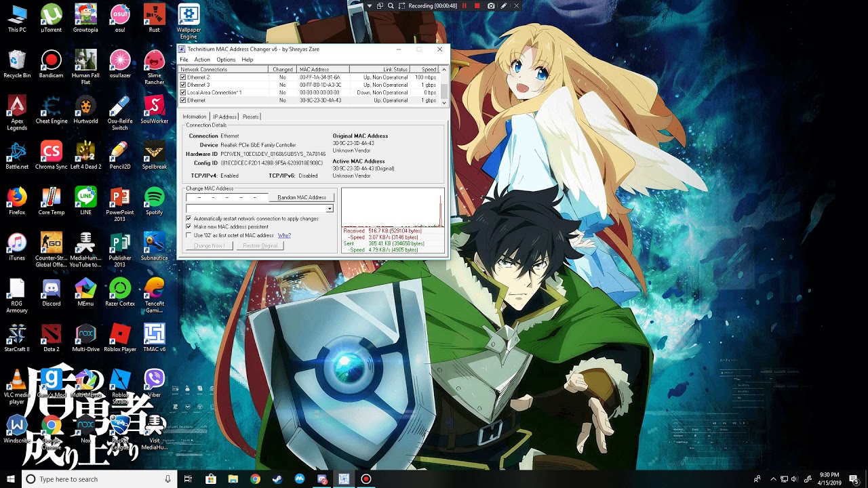Expand the MAC vendor dropdown list
868x488 pixels.
330,209
